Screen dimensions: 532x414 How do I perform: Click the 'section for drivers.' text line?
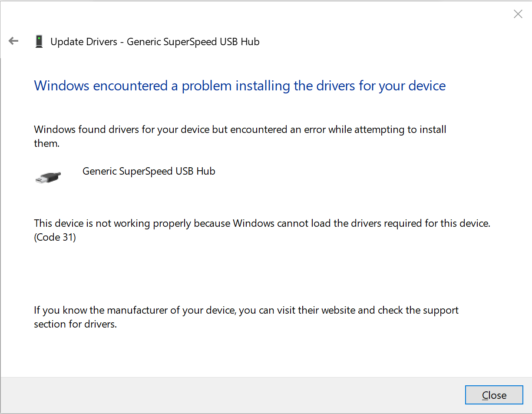pyautogui.click(x=76, y=324)
